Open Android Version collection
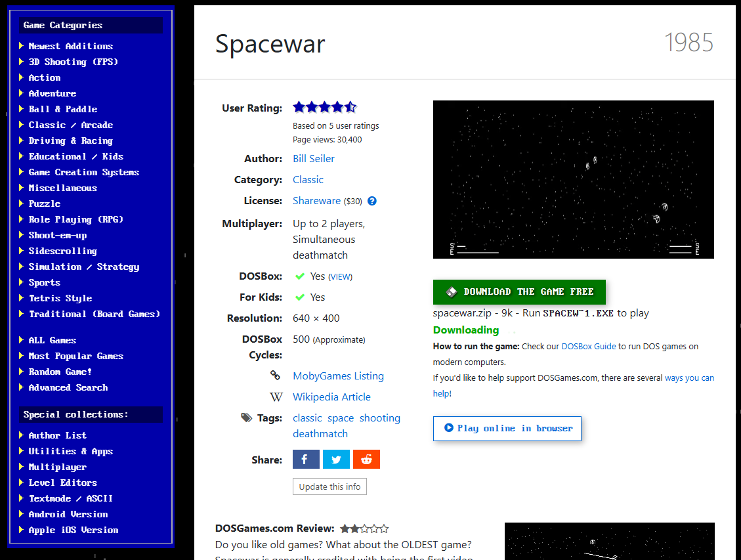 (x=68, y=514)
